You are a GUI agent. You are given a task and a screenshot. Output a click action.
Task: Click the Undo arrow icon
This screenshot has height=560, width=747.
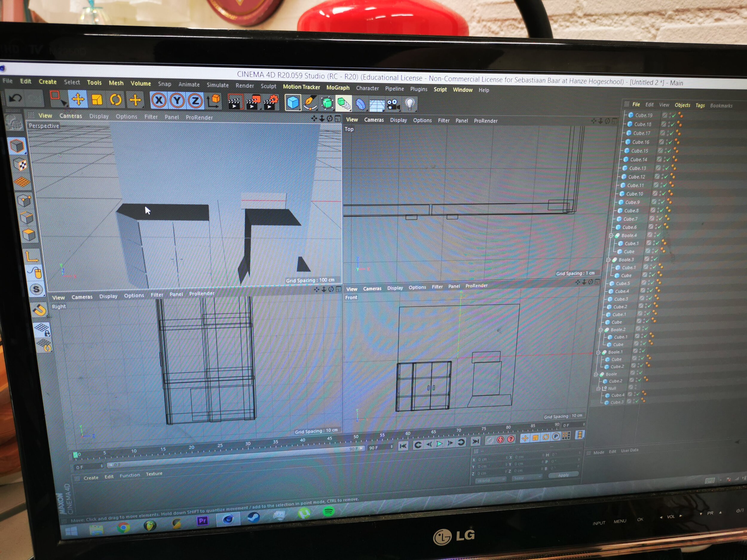coord(15,98)
